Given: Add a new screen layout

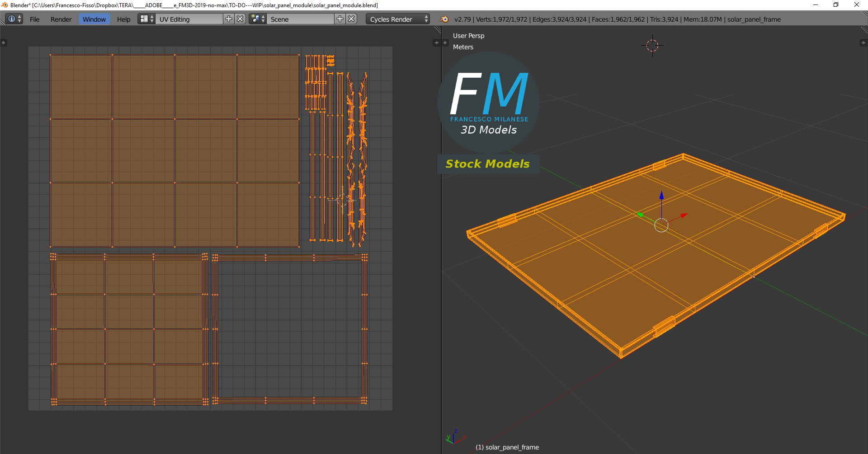Looking at the screenshot, I should [x=229, y=19].
